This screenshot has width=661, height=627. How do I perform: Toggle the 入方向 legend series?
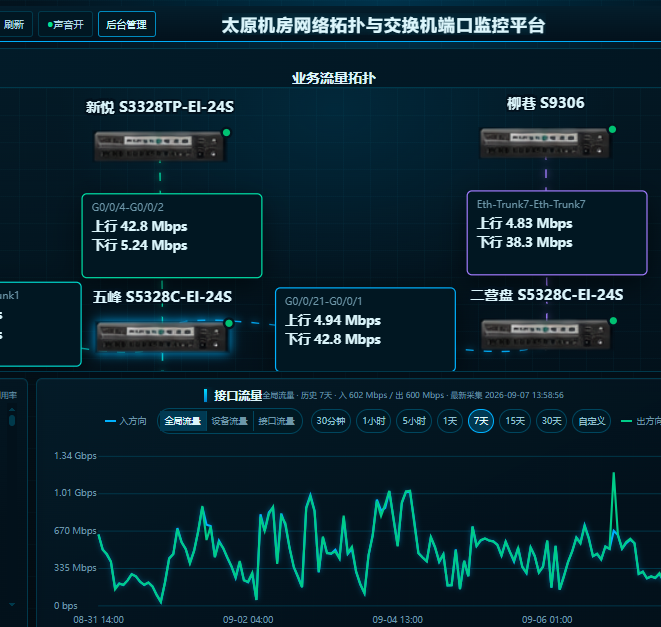(126, 421)
